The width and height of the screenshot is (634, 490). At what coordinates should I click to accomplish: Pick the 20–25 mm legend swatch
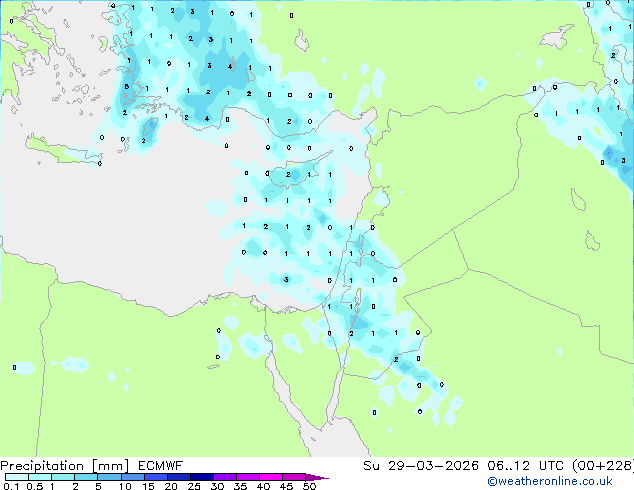point(179,477)
